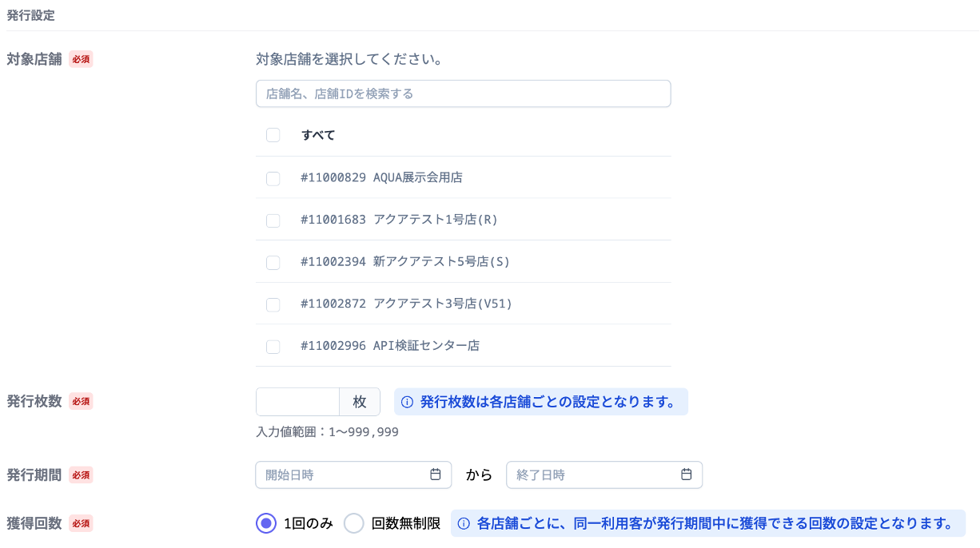
Task: Tick the 新アクアテスト5号店(S) checkbox
Action: click(273, 262)
